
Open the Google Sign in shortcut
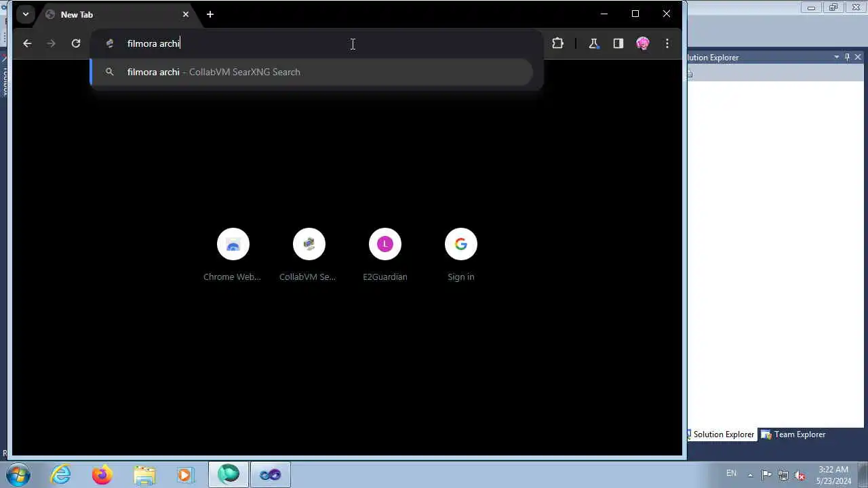click(460, 254)
